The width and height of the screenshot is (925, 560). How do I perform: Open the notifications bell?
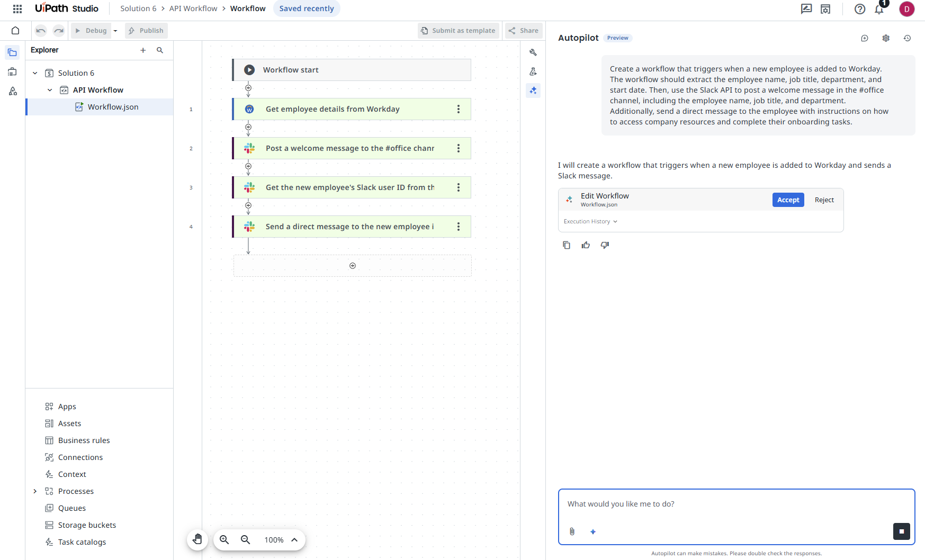tap(879, 9)
